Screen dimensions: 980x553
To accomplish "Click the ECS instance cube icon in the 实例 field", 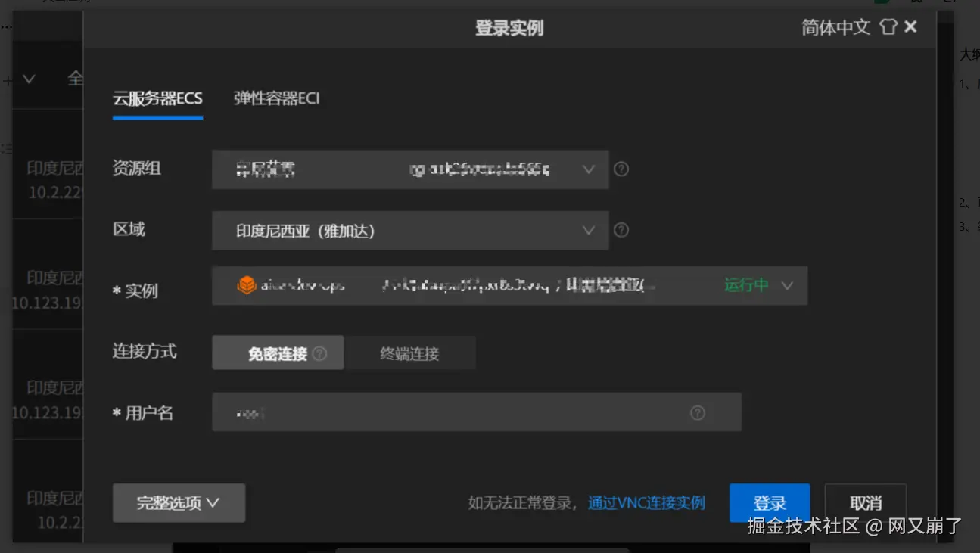I will [x=248, y=285].
